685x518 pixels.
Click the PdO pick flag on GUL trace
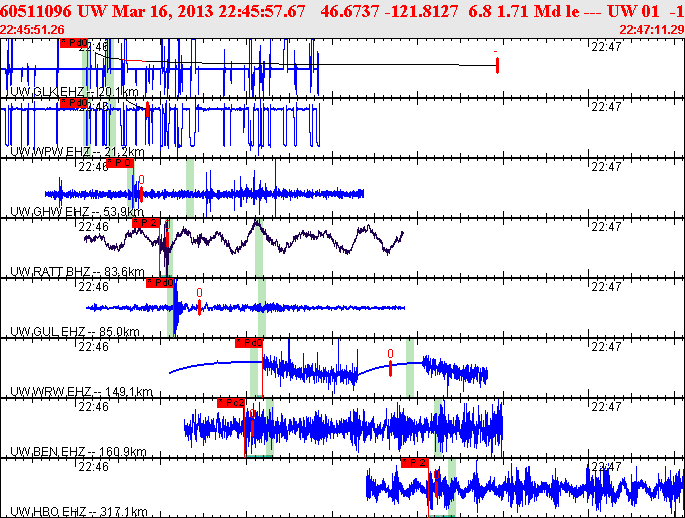(x=160, y=283)
